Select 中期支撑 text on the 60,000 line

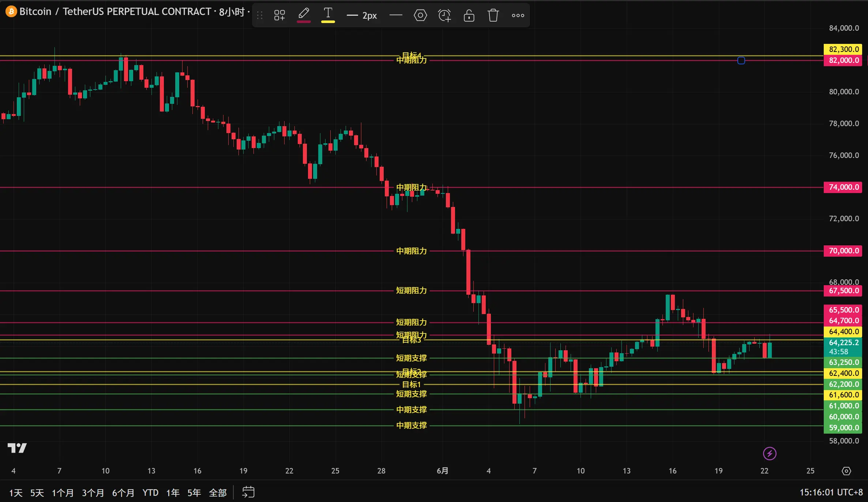(412, 410)
